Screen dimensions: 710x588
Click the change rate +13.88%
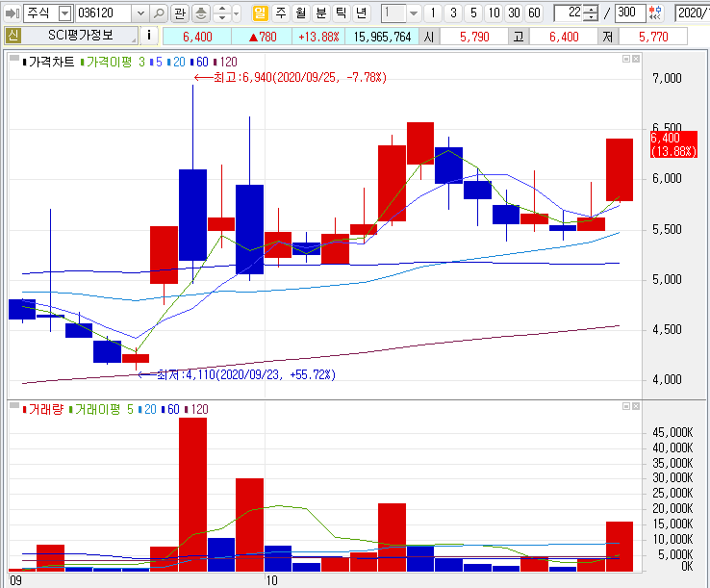pyautogui.click(x=318, y=37)
